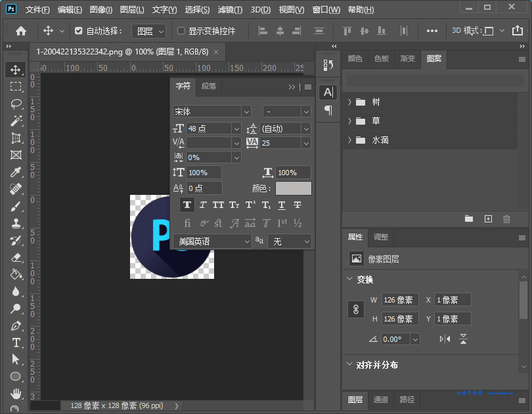This screenshot has width=532, height=414.
Task: Flip the layer vertically in Properties
Action: [x=463, y=339]
